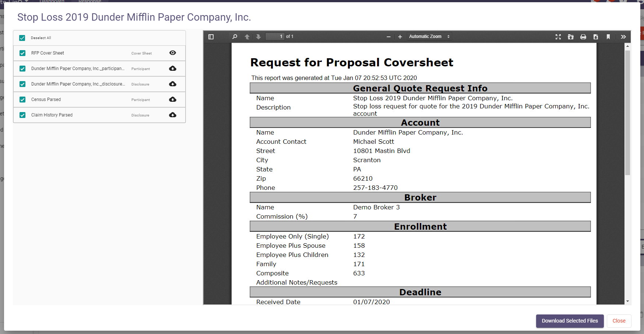Toggle the PDF viewer sidebar
The width and height of the screenshot is (644, 334).
point(211,37)
